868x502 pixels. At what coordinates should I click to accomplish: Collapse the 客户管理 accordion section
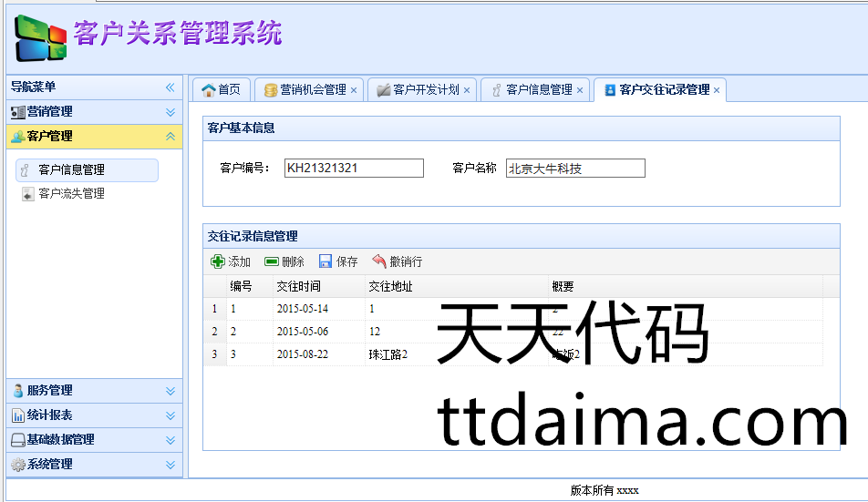click(170, 137)
